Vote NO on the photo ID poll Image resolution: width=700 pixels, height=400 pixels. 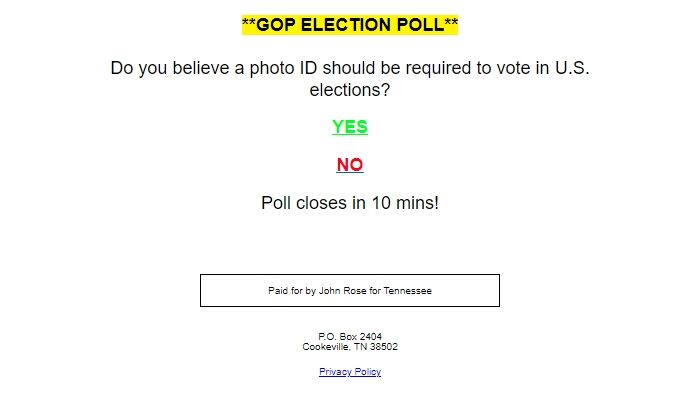pyautogui.click(x=350, y=165)
